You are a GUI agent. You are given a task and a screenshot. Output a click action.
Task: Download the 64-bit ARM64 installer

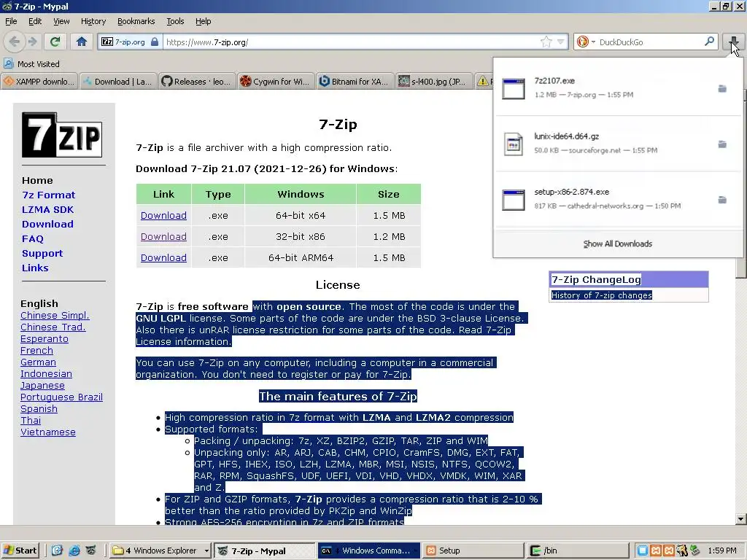(163, 257)
